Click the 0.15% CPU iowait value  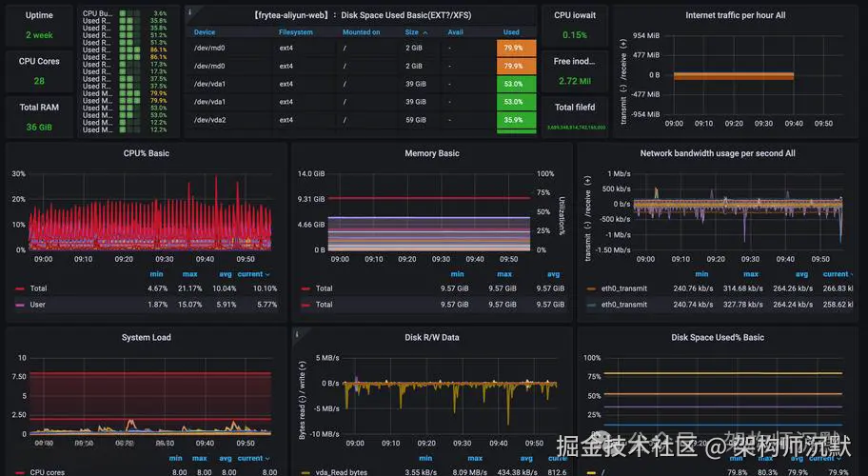(575, 35)
